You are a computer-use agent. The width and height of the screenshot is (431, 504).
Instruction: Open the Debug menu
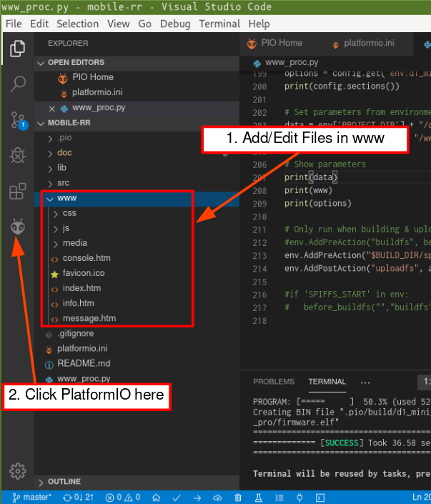pyautogui.click(x=175, y=24)
